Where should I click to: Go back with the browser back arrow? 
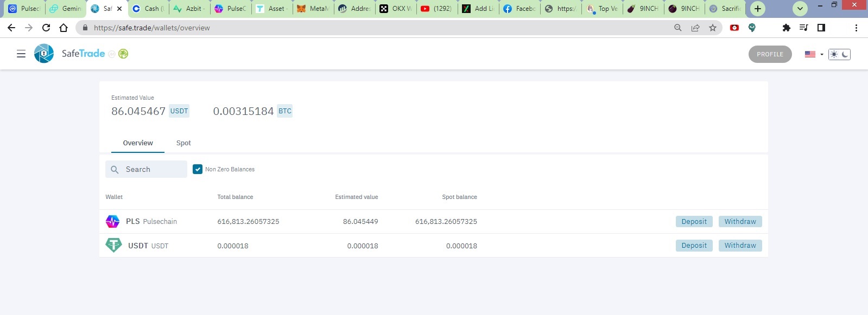pyautogui.click(x=11, y=28)
